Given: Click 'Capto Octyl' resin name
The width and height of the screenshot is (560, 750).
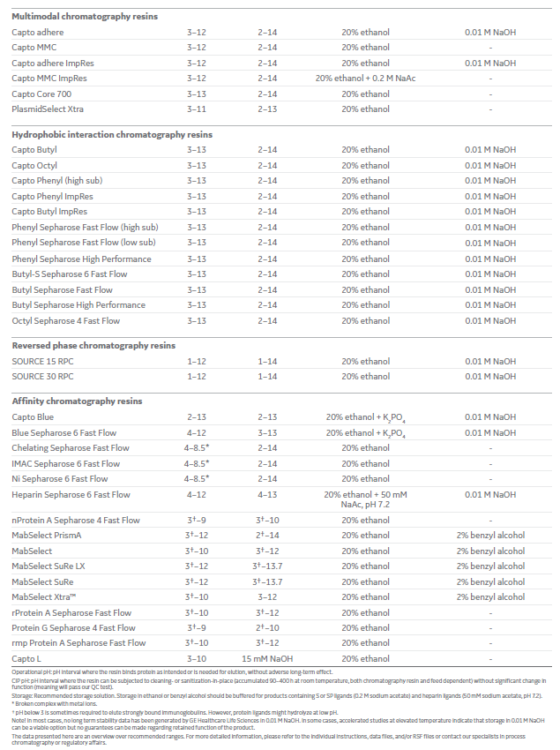Looking at the screenshot, I should [34, 166].
